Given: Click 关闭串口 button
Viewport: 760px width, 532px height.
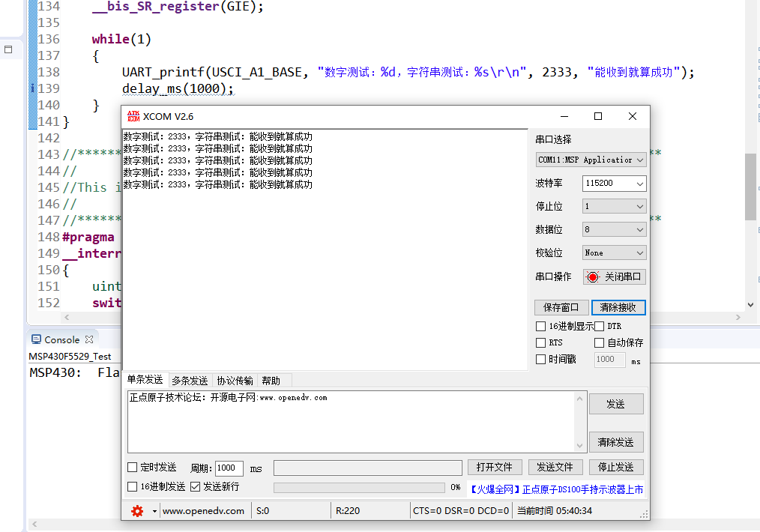Looking at the screenshot, I should 614,276.
